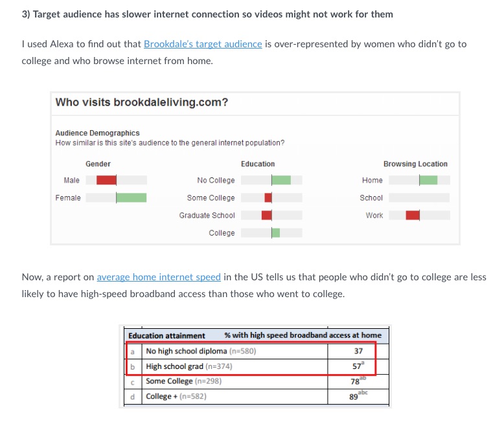The image size is (504, 424).
Task: Click the Female gender green bar
Action: coord(131,197)
